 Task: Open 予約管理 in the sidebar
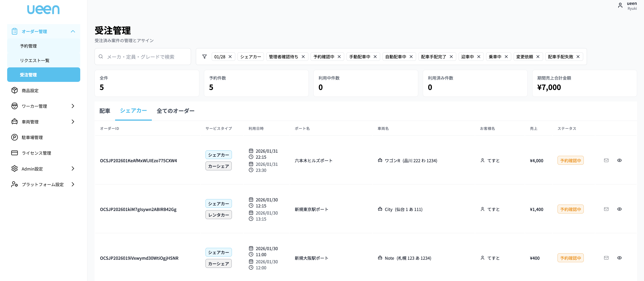[28, 46]
